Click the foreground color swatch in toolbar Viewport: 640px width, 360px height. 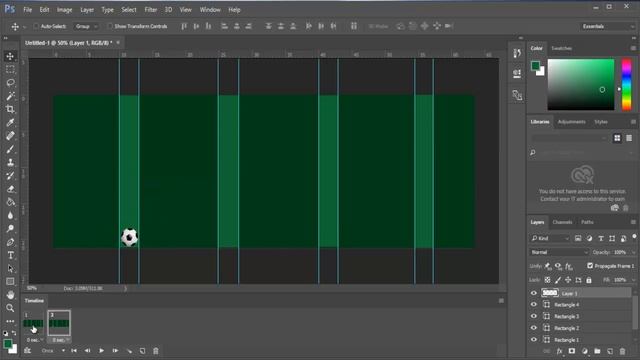(7, 344)
